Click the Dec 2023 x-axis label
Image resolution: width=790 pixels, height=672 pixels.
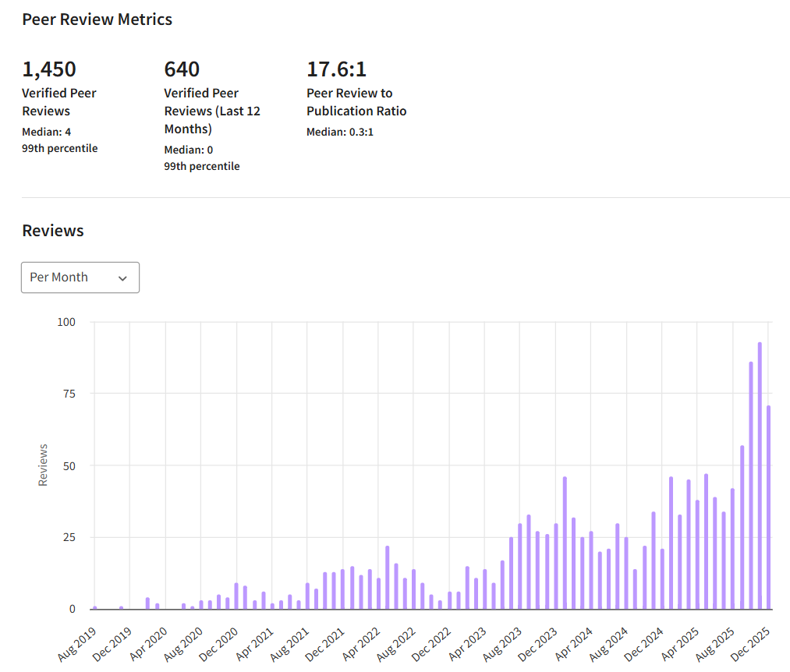coord(539,644)
